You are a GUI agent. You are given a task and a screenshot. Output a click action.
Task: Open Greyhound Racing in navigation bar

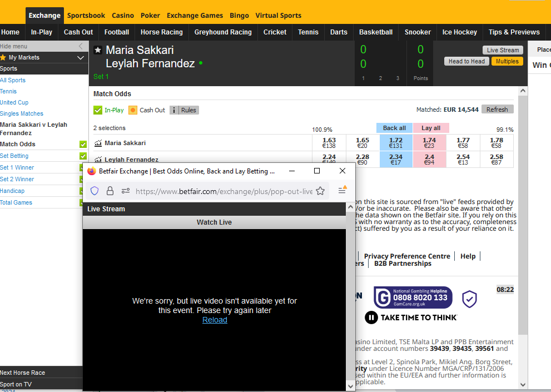pyautogui.click(x=223, y=32)
